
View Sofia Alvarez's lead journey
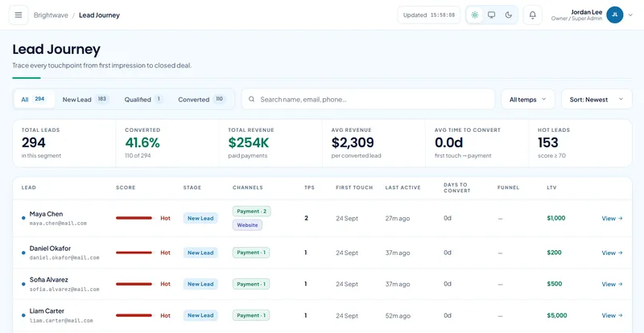(612, 284)
